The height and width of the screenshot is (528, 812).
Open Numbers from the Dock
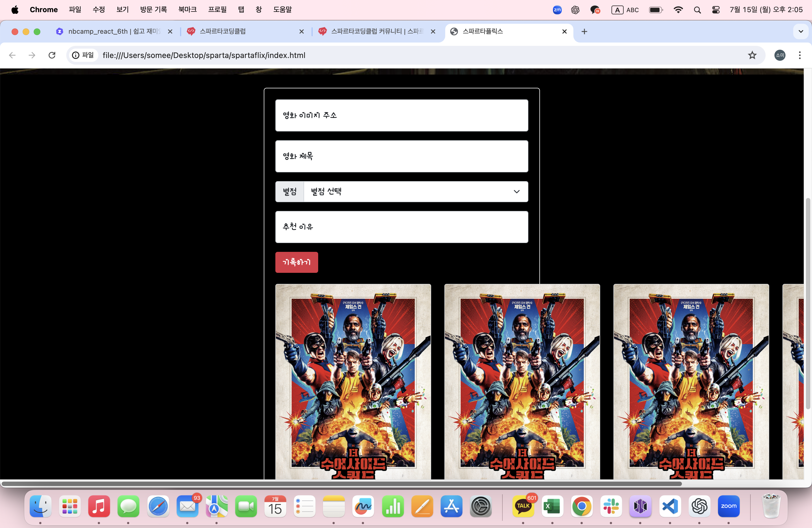point(393,506)
